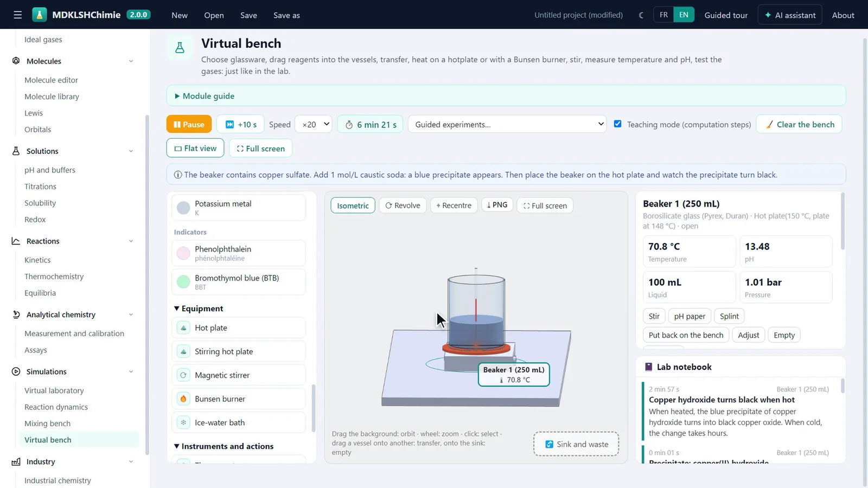Toggle dark mode moon icon

point(641,15)
